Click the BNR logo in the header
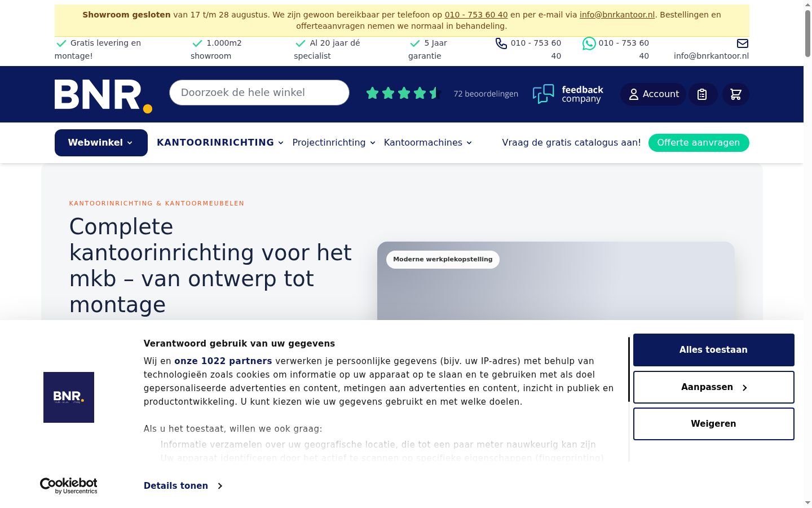Screen dimensions: 812x508 point(103,96)
